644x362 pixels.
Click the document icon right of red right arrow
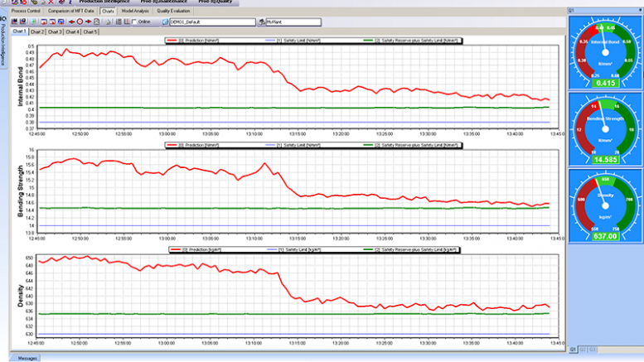[96, 22]
